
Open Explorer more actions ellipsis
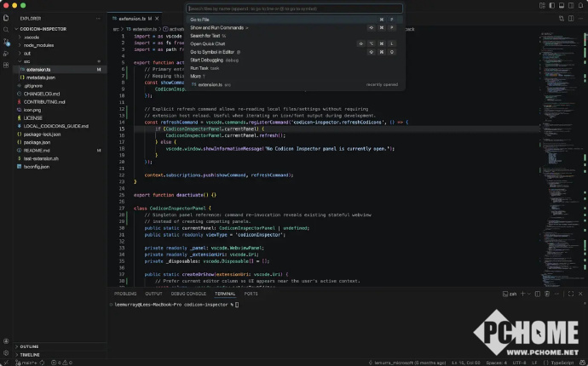click(100, 18)
